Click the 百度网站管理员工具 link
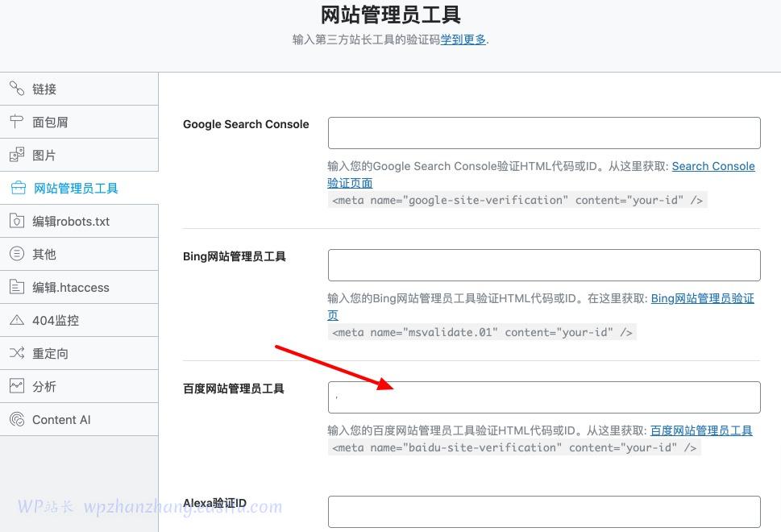Viewport: 781px width, 532px height. coord(701,430)
